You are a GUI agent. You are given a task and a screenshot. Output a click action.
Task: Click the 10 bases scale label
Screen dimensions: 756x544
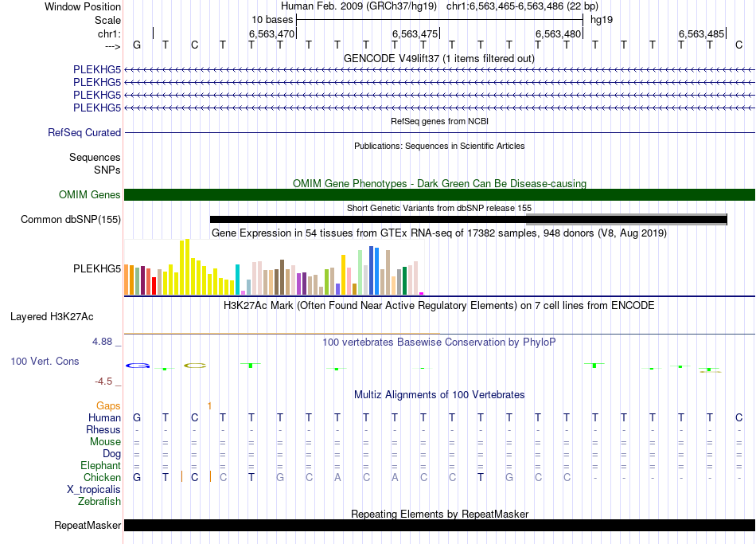click(272, 20)
